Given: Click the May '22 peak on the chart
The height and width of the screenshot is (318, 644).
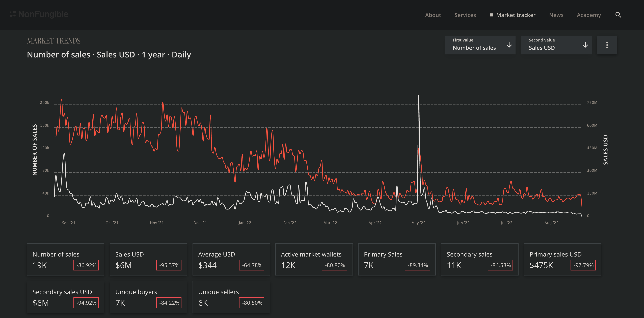Looking at the screenshot, I should pos(418,96).
